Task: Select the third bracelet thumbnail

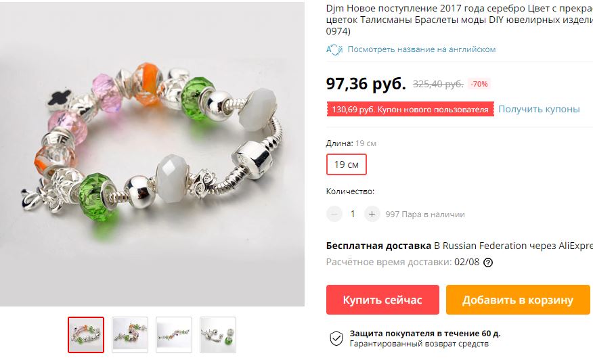Action: 174,335
